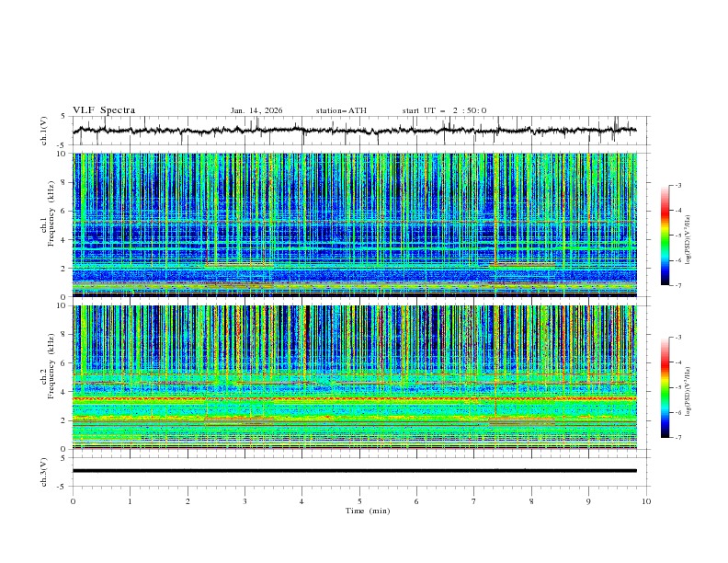
Task: Click the VLF Spectra title text
Action: point(104,110)
